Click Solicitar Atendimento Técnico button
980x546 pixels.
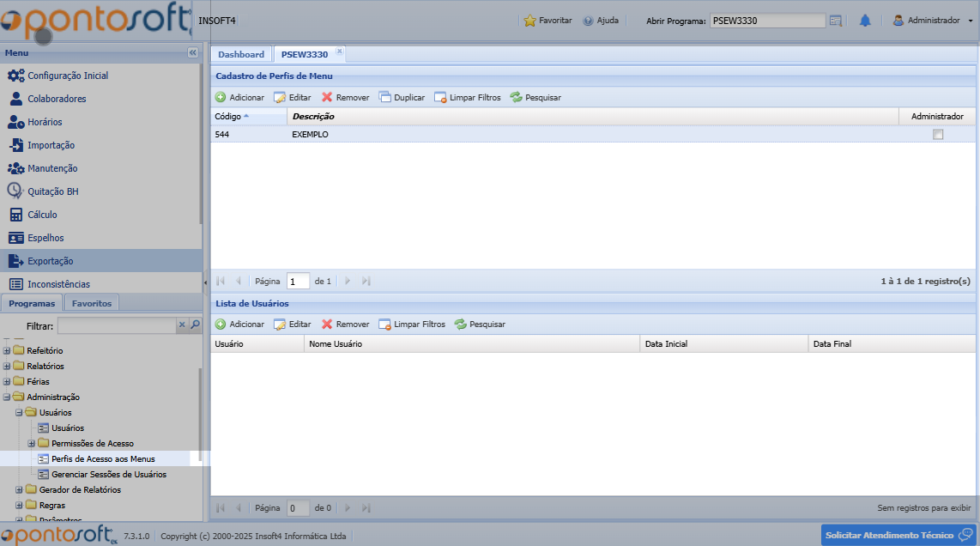click(897, 535)
